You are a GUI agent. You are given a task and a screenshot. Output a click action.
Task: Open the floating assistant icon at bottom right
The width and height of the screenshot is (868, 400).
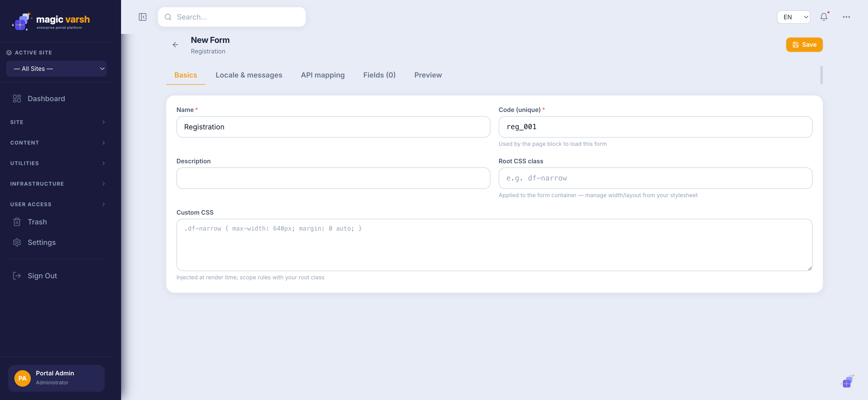(x=847, y=381)
